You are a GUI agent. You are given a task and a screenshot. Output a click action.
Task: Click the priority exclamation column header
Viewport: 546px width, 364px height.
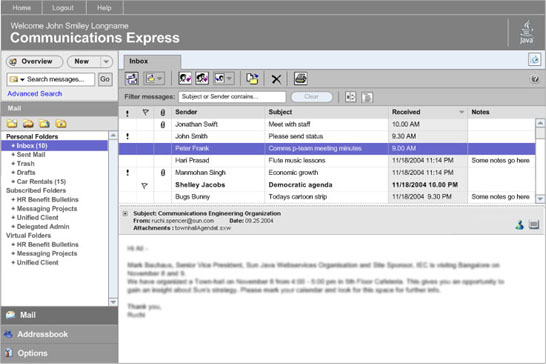[x=127, y=113]
